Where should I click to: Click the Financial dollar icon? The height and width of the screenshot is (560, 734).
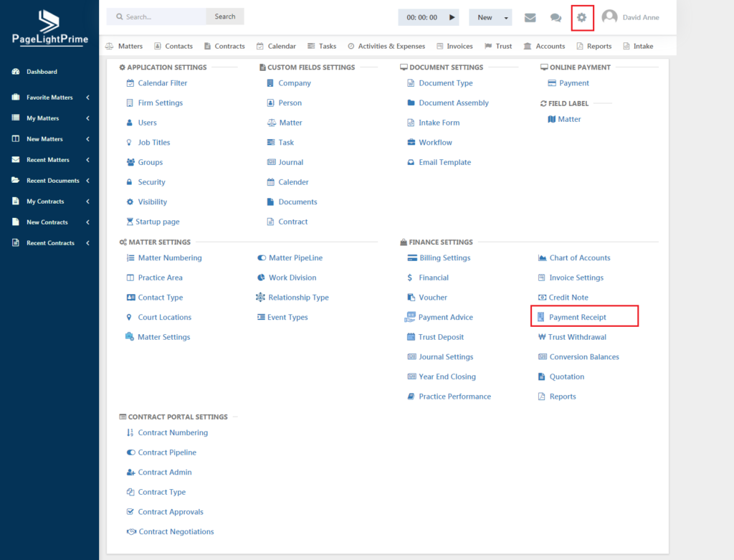[x=409, y=277]
